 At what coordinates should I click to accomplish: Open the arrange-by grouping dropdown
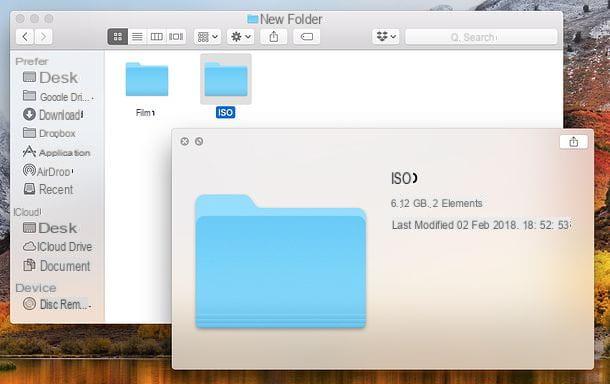tap(207, 37)
